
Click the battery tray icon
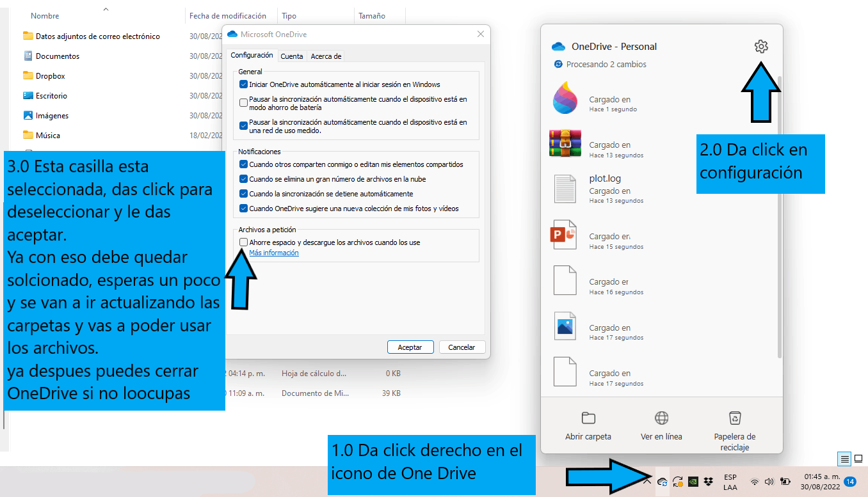click(785, 482)
